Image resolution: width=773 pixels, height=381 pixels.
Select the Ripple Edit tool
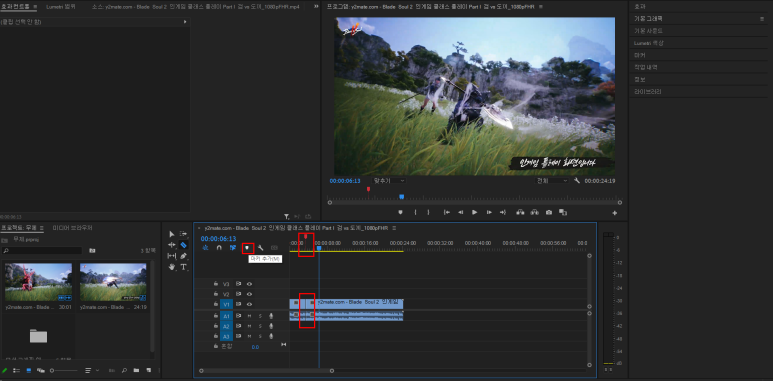pos(172,244)
